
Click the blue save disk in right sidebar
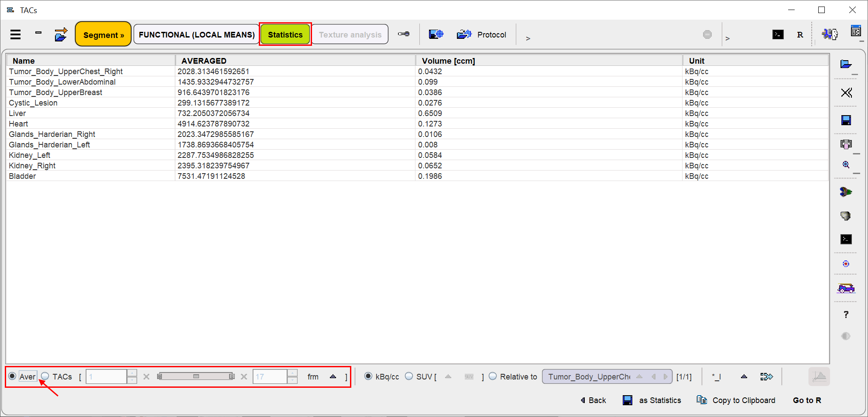846,120
